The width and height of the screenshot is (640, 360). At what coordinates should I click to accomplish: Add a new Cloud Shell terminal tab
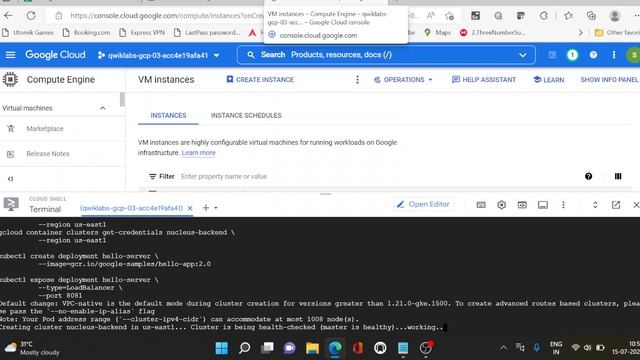point(206,208)
